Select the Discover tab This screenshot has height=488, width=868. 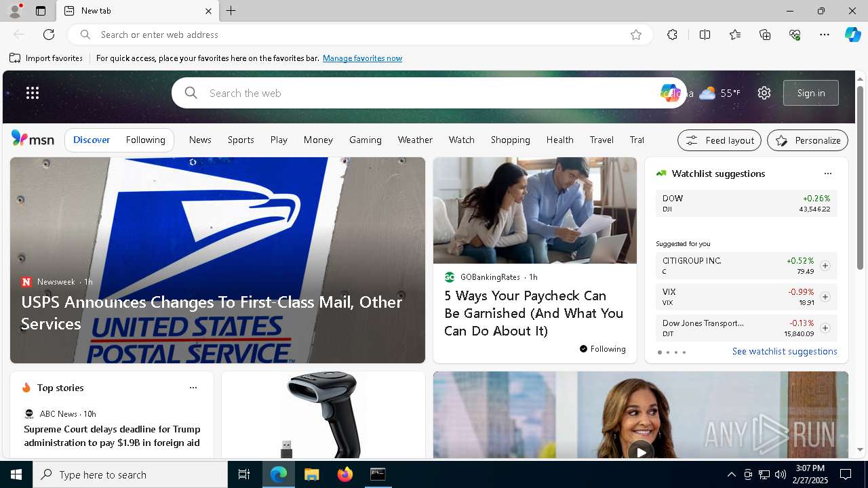[x=92, y=140]
